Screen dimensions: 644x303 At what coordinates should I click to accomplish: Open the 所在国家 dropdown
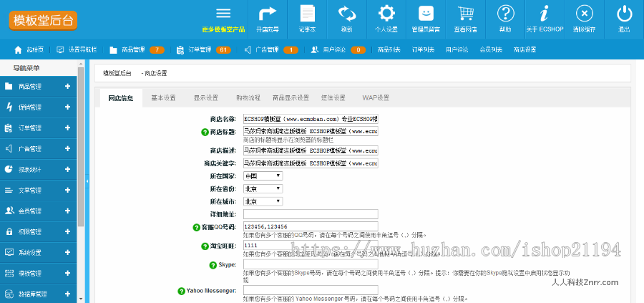click(x=263, y=176)
